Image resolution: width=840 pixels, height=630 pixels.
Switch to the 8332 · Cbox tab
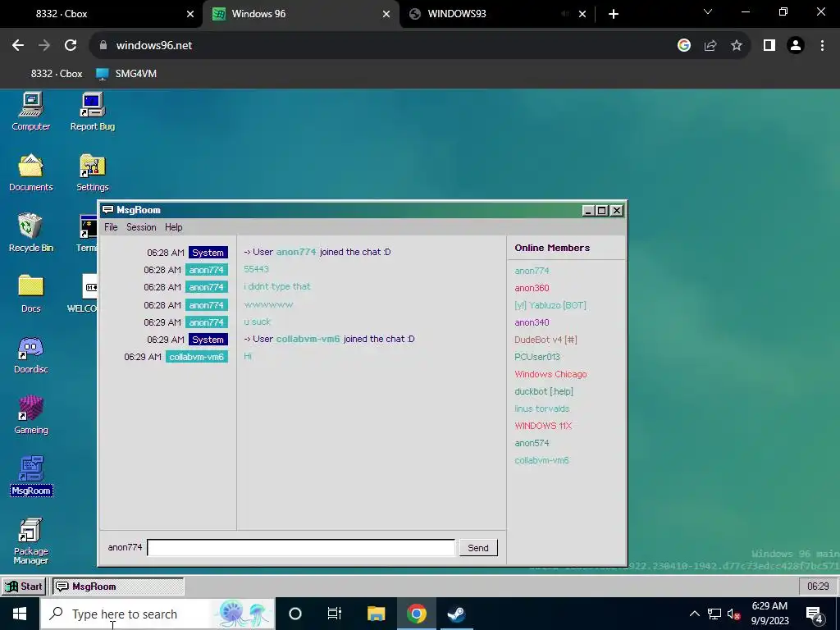102,14
